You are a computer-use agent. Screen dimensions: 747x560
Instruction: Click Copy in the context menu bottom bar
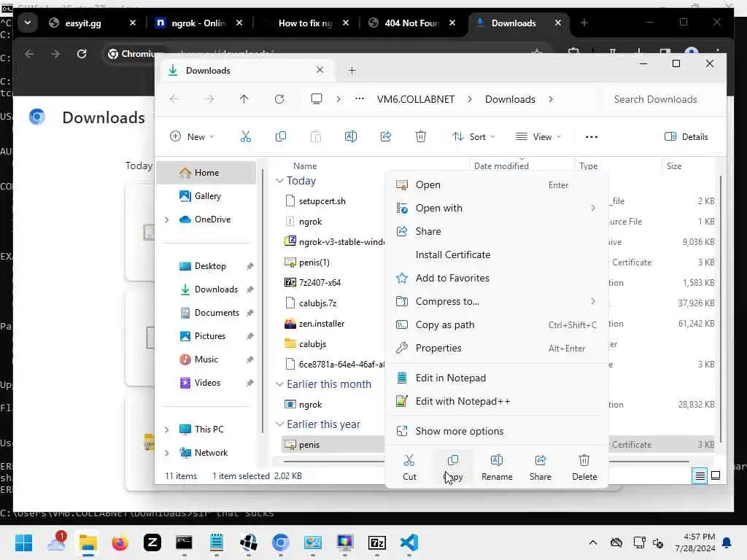[453, 467]
